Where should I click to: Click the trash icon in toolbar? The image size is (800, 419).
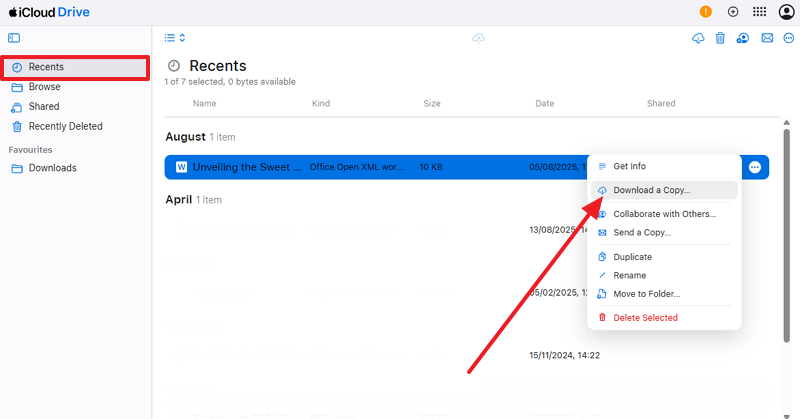coord(720,38)
